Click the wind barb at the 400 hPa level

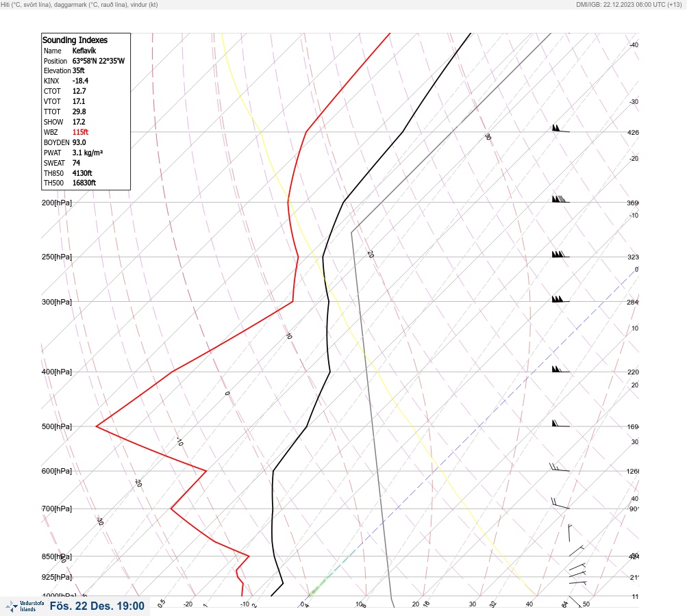pos(560,369)
